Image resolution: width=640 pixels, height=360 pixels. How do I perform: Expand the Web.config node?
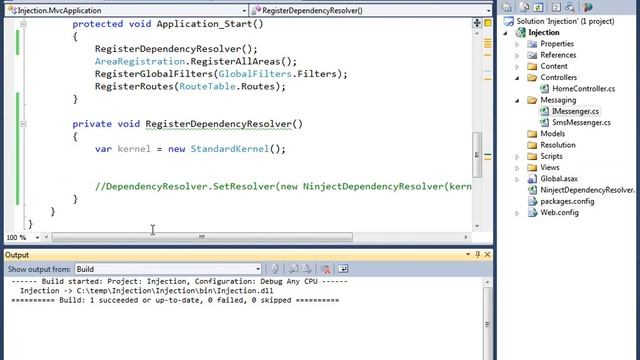(x=517, y=213)
